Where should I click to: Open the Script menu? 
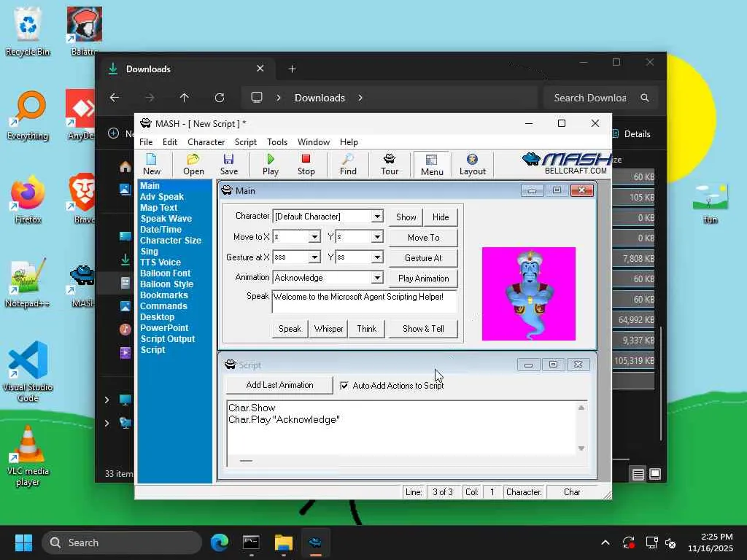point(245,142)
